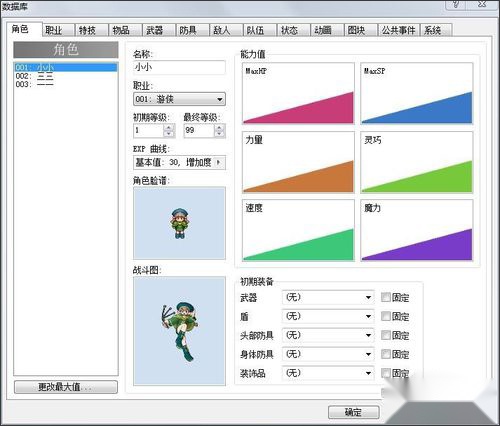
Task: Open the 图块 tab
Action: (361, 30)
